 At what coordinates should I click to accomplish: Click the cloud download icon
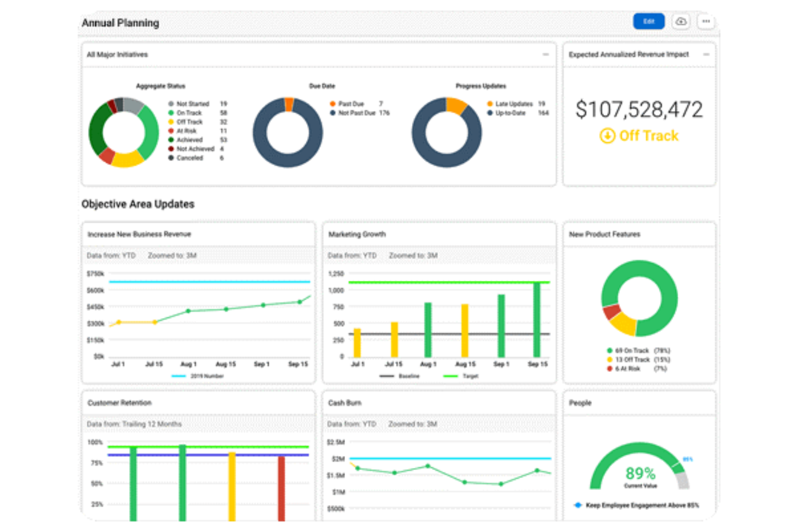[x=681, y=22]
